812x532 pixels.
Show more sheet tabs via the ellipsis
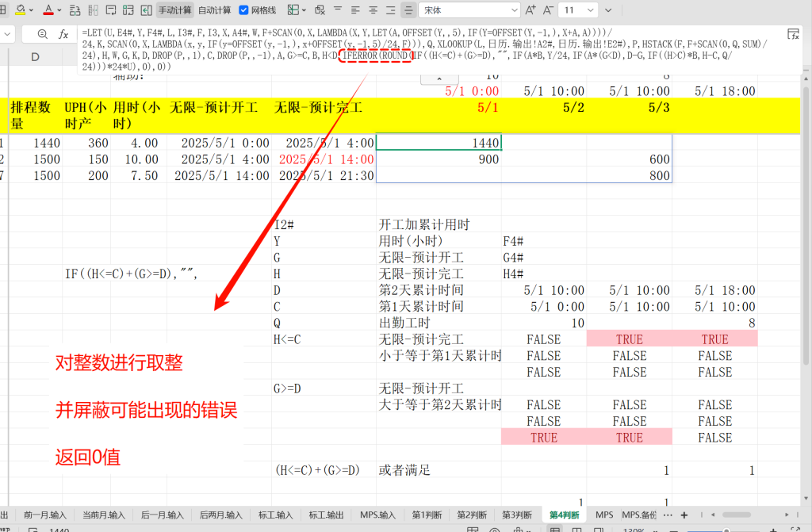[668, 515]
